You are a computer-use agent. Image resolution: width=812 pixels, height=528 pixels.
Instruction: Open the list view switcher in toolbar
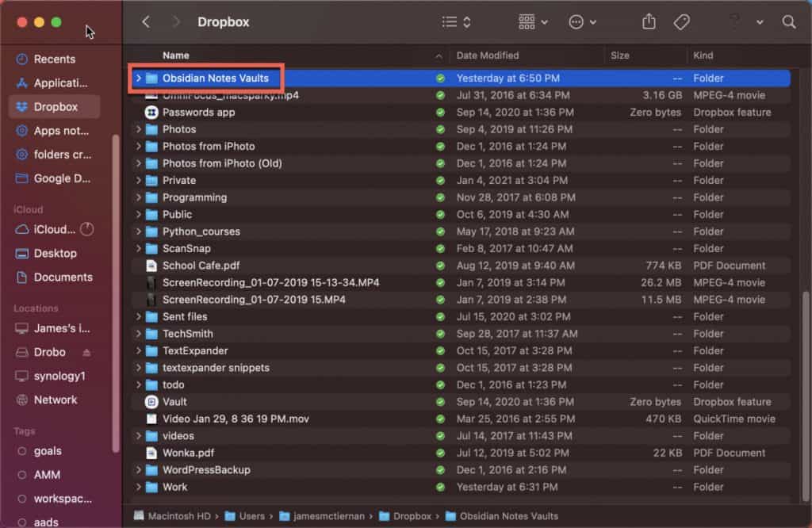click(456, 21)
